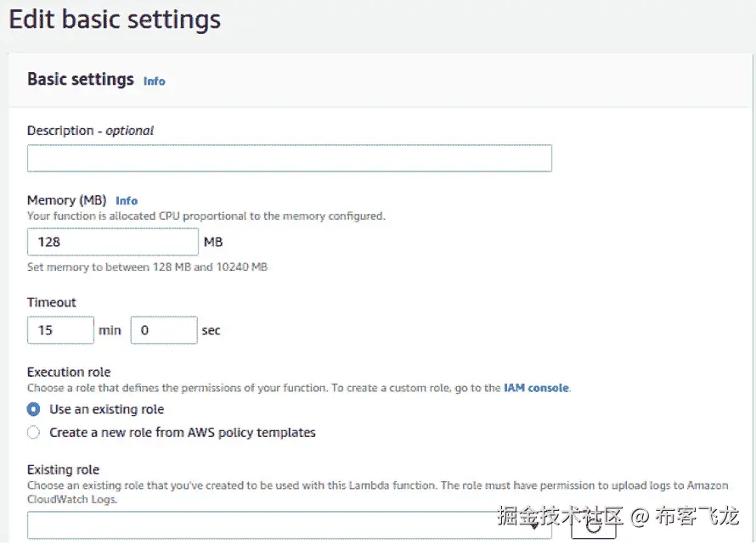756x544 pixels.
Task: Click the min label next to Timeout
Action: (x=109, y=330)
